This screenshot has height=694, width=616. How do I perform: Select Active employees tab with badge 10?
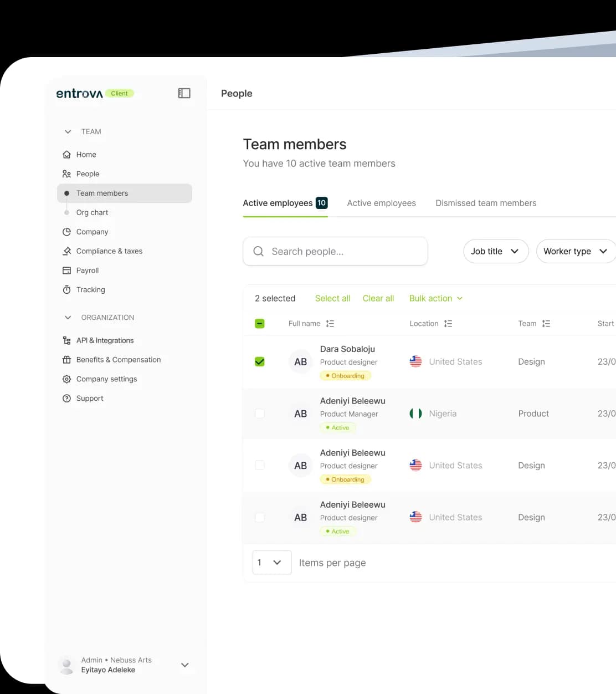[285, 203]
